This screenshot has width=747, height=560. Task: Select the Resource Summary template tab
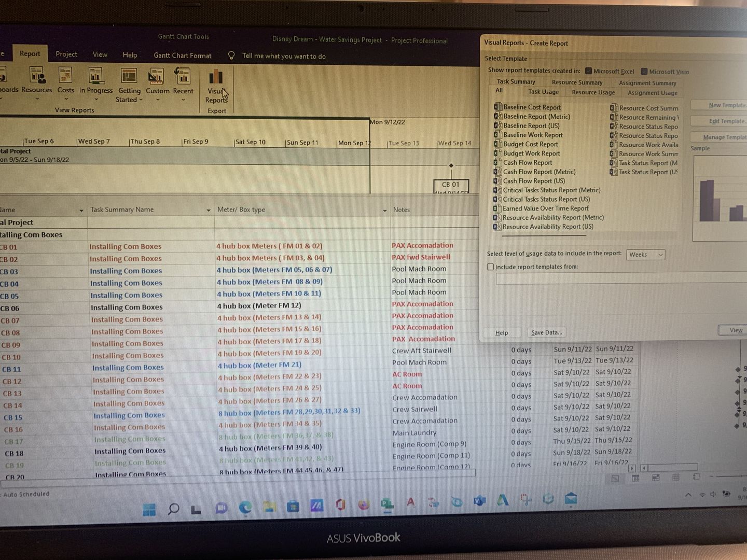577,82
